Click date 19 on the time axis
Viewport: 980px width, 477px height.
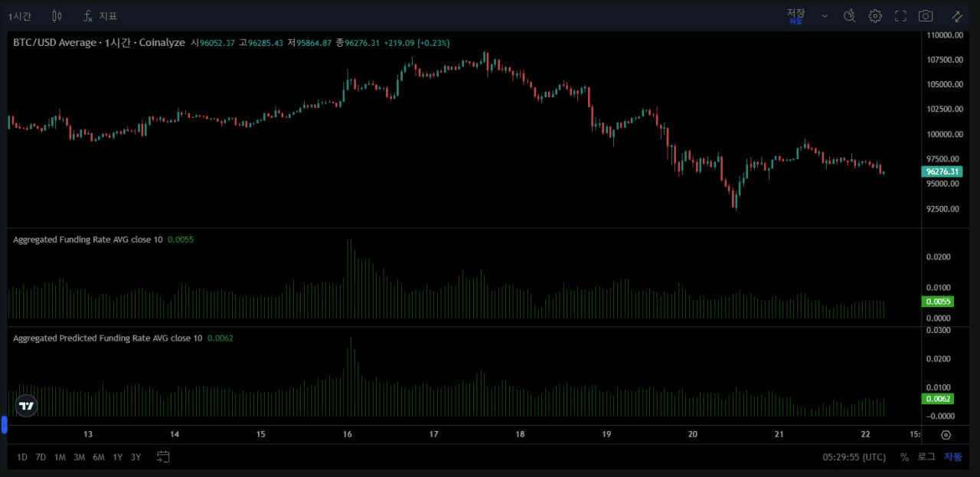coord(606,434)
